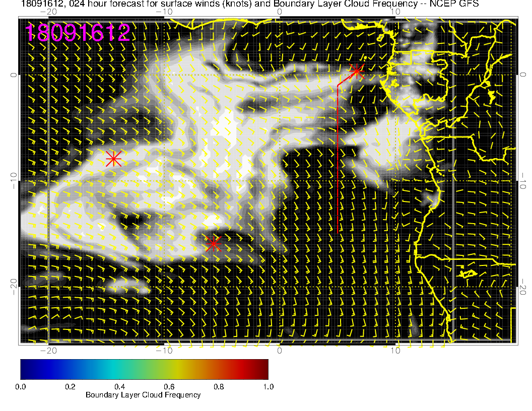Click the red asterisk marker near the equator
The image size is (532, 411).
pos(357,71)
